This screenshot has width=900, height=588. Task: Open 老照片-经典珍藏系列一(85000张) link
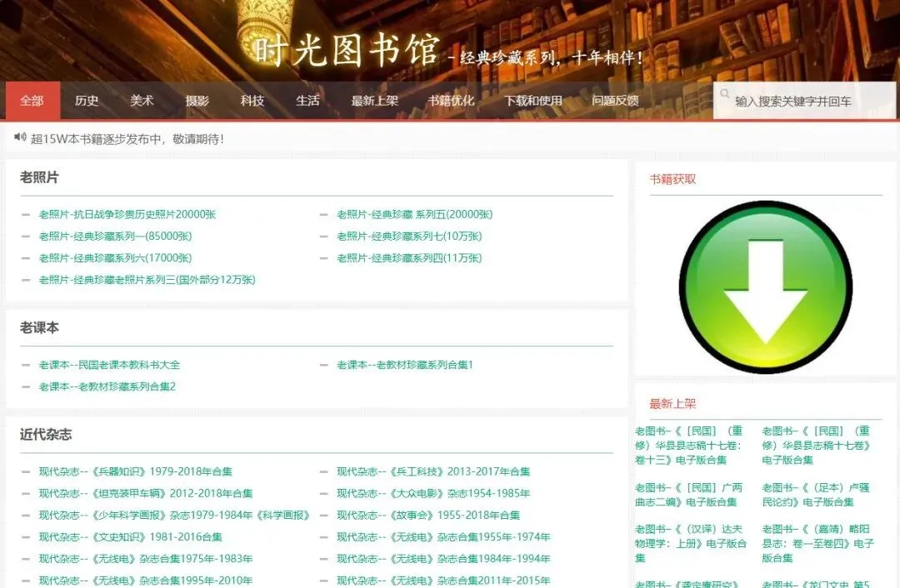point(115,236)
